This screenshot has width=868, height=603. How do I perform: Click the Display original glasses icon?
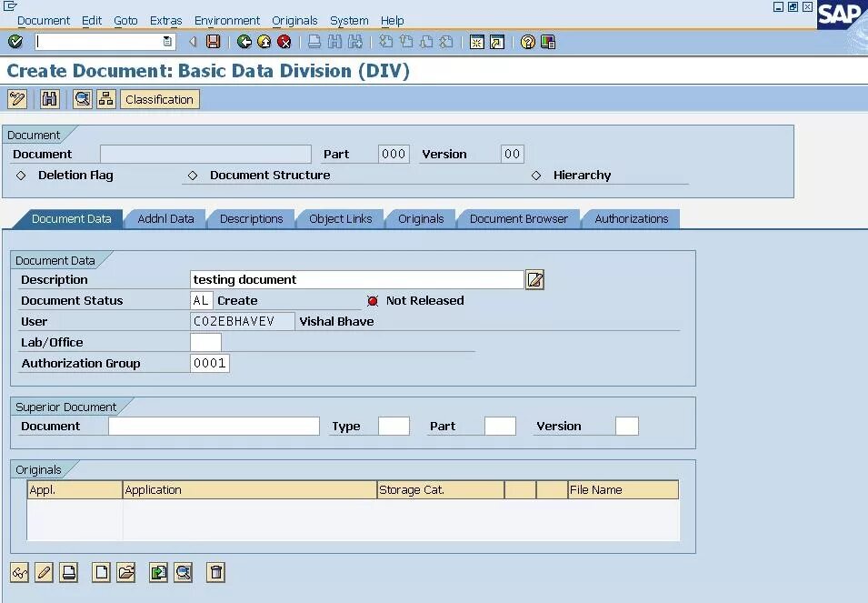19,573
